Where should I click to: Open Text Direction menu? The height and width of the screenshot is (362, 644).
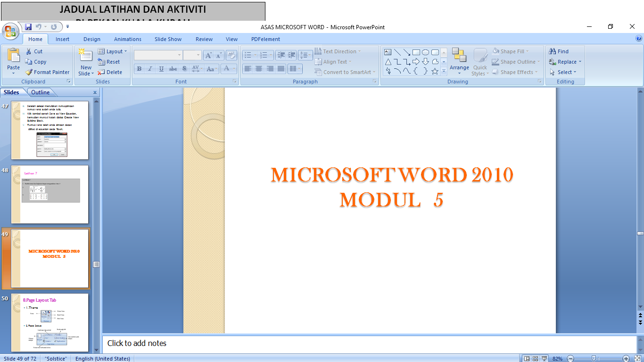(338, 51)
